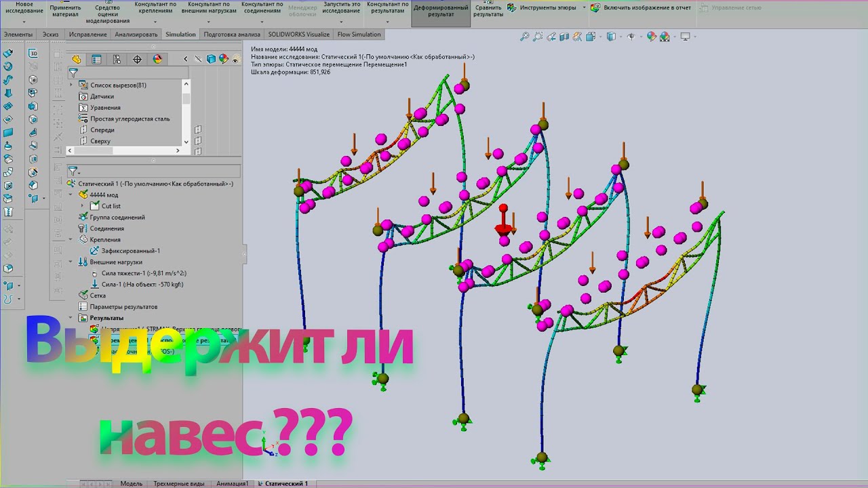Click the Zoom to Area icon
Screen dimensions: 868x488
click(x=538, y=37)
